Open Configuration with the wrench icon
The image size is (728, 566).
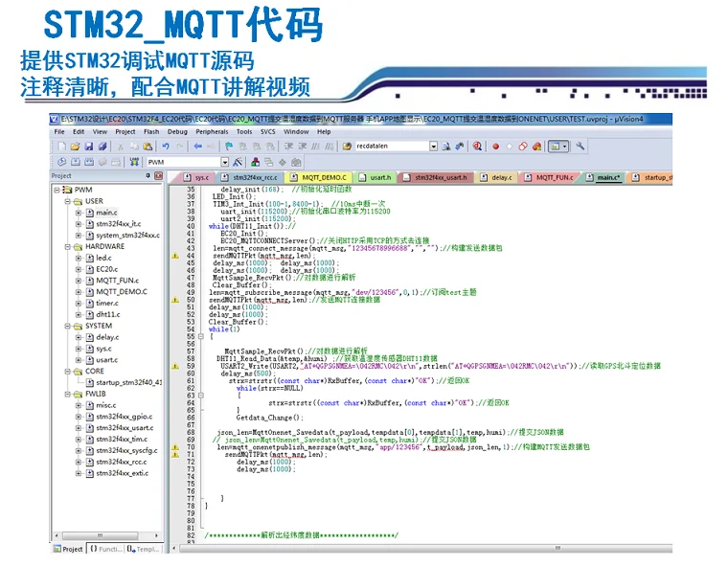tap(580, 147)
